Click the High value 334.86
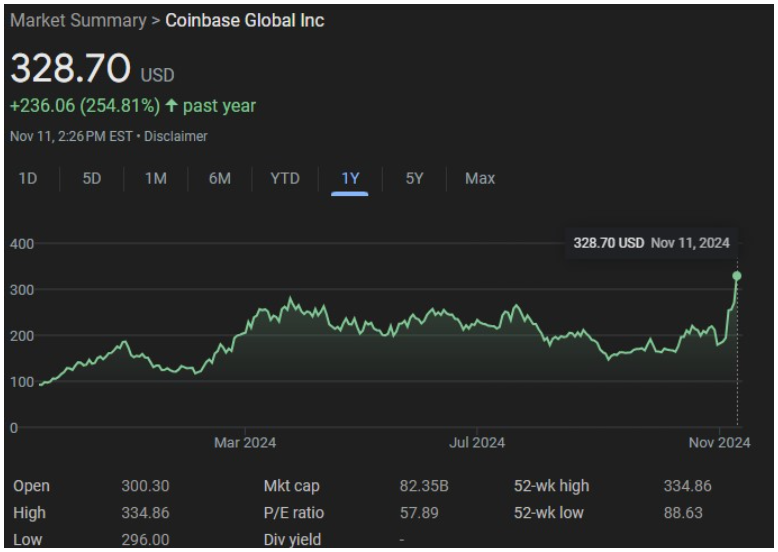 (145, 512)
